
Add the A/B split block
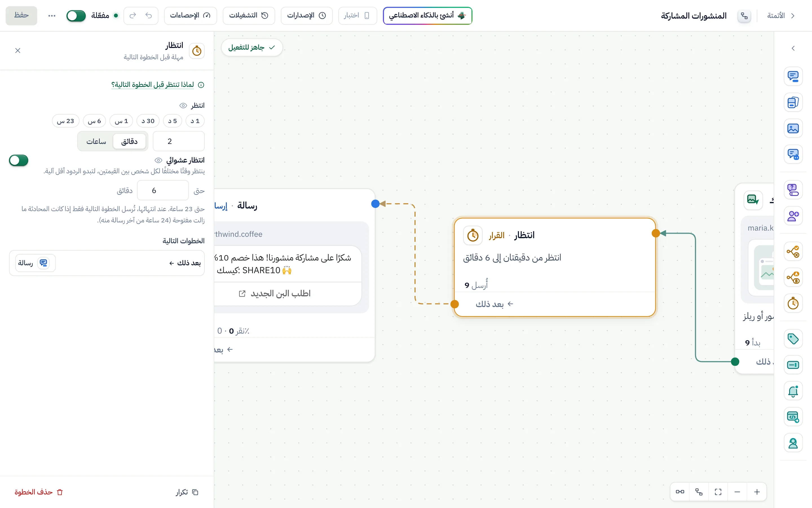click(x=793, y=277)
